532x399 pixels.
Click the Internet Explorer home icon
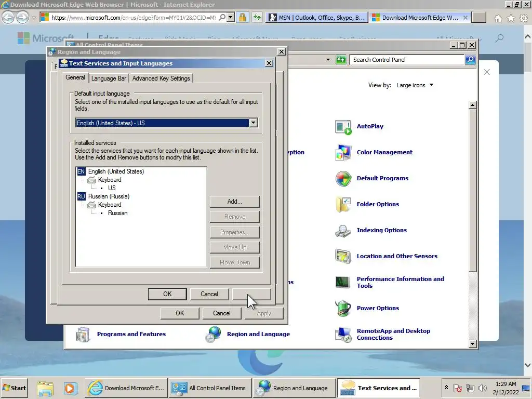click(x=498, y=18)
